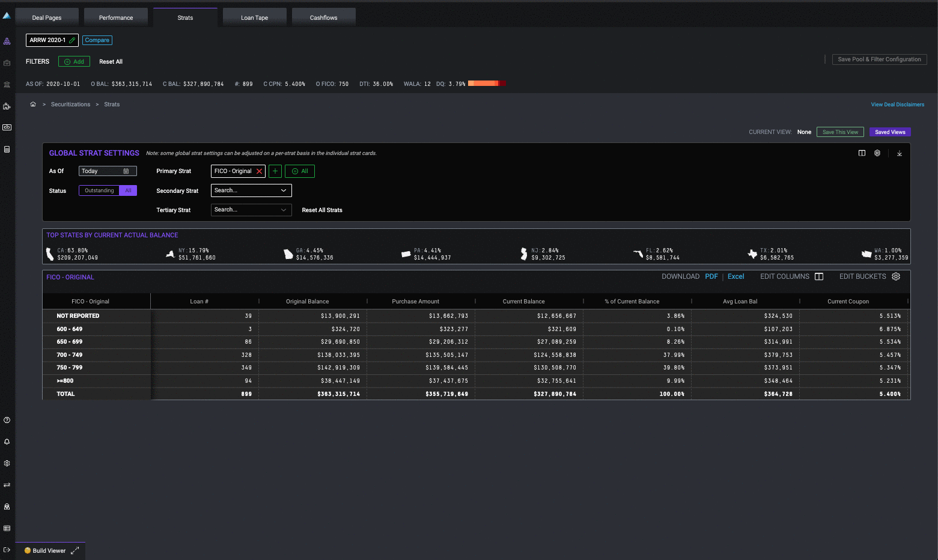
Task: Switch to the Cashflows tab
Action: click(324, 17)
